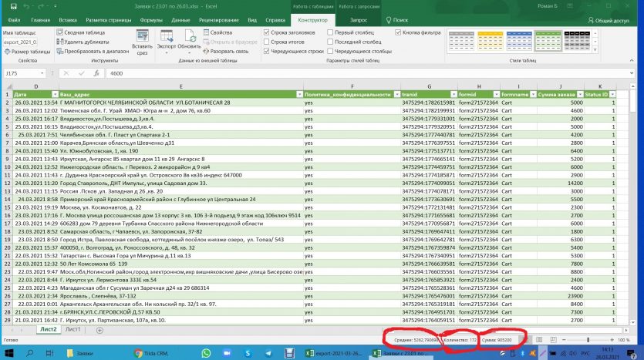Click the Export (Экспорт) icon

[166, 36]
